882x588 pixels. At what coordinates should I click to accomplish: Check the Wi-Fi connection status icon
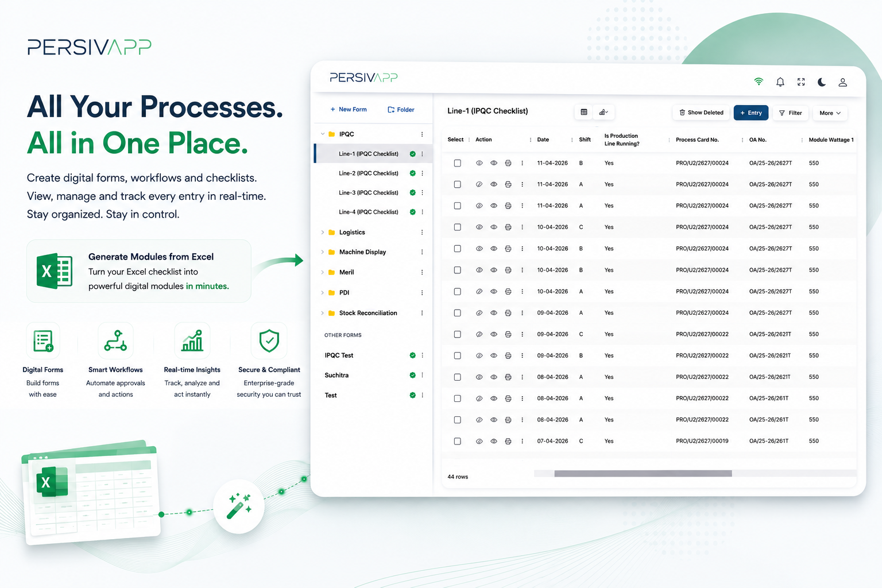759,82
